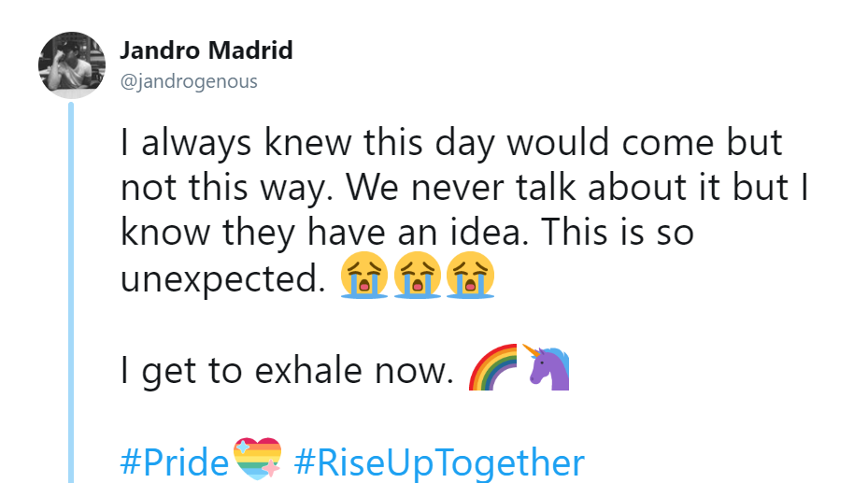Open the #Pride hashtag

click(x=175, y=462)
